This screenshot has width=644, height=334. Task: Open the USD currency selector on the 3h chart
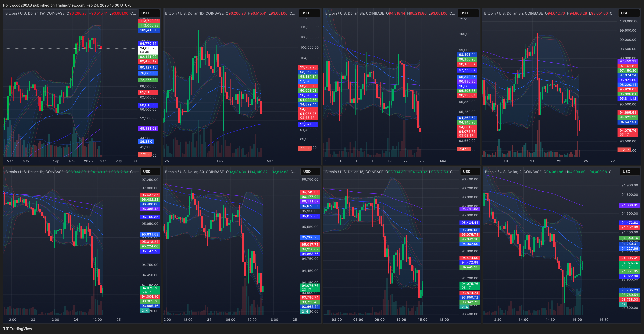click(x=629, y=13)
